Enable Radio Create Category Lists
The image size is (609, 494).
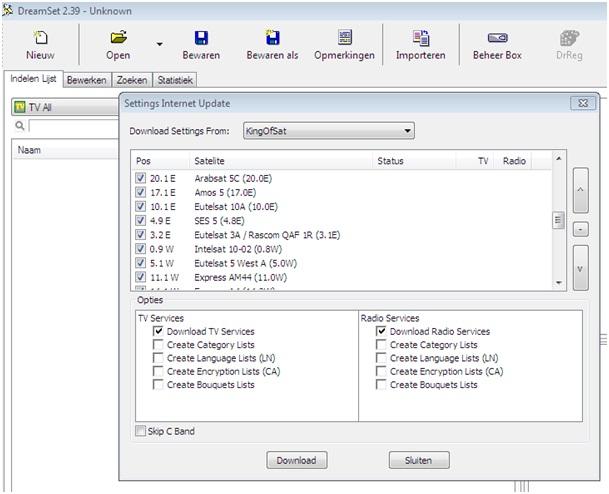click(381, 344)
